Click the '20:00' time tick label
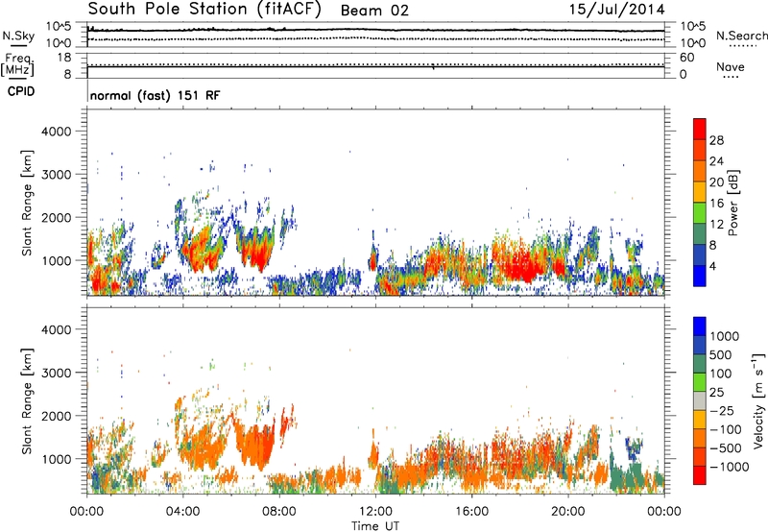 pyautogui.click(x=567, y=512)
